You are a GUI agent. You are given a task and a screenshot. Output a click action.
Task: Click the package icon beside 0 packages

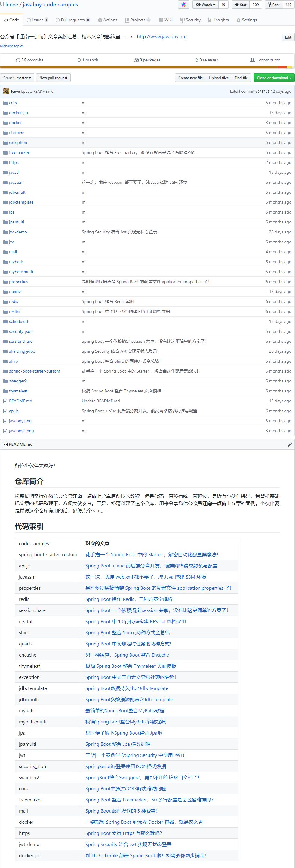(x=136, y=60)
